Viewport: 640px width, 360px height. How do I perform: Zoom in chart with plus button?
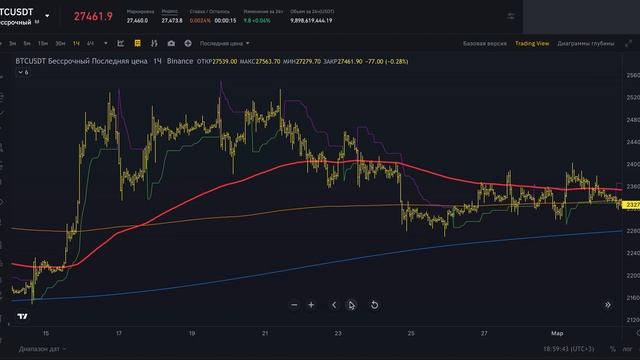[311, 305]
